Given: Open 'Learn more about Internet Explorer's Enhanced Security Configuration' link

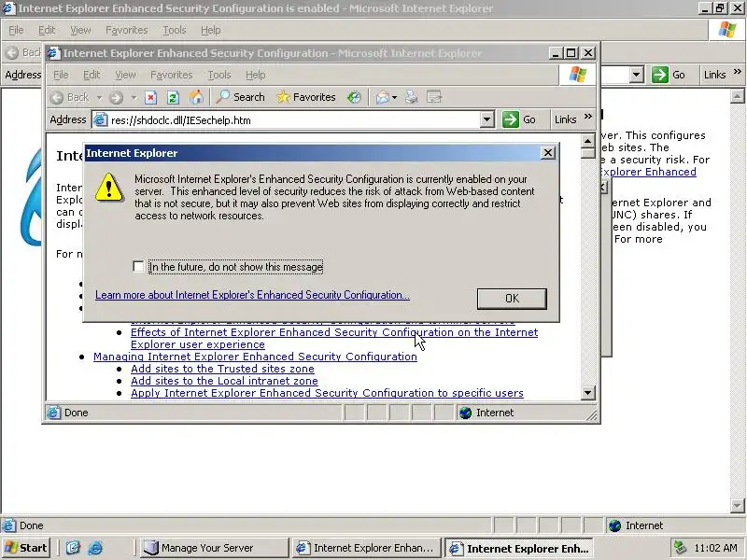Looking at the screenshot, I should [x=252, y=295].
